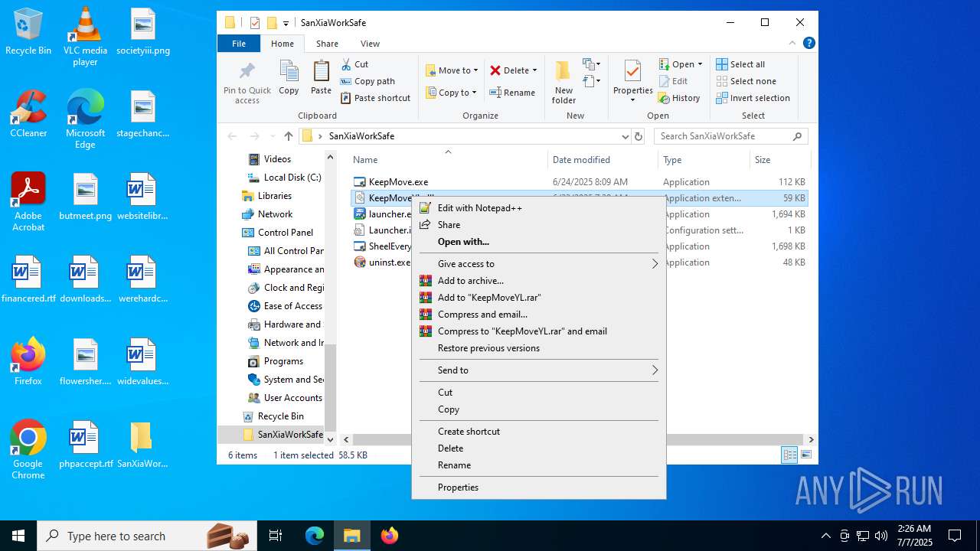This screenshot has height=551, width=980.
Task: Open the File ribbon tab
Action: [x=239, y=44]
